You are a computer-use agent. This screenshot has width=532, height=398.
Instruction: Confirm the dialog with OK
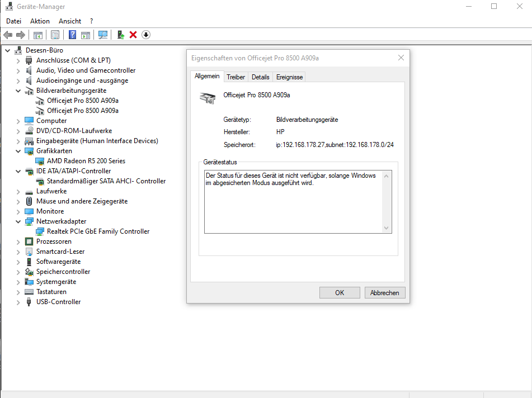340,292
